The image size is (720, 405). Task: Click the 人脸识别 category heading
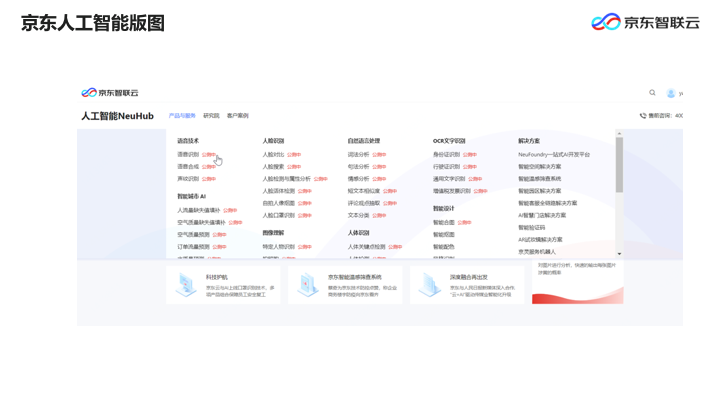pos(273,141)
